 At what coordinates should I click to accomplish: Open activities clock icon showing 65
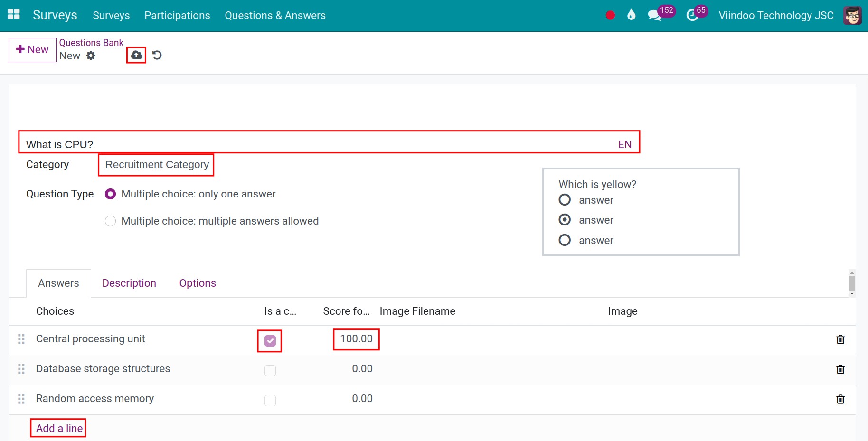(697, 14)
